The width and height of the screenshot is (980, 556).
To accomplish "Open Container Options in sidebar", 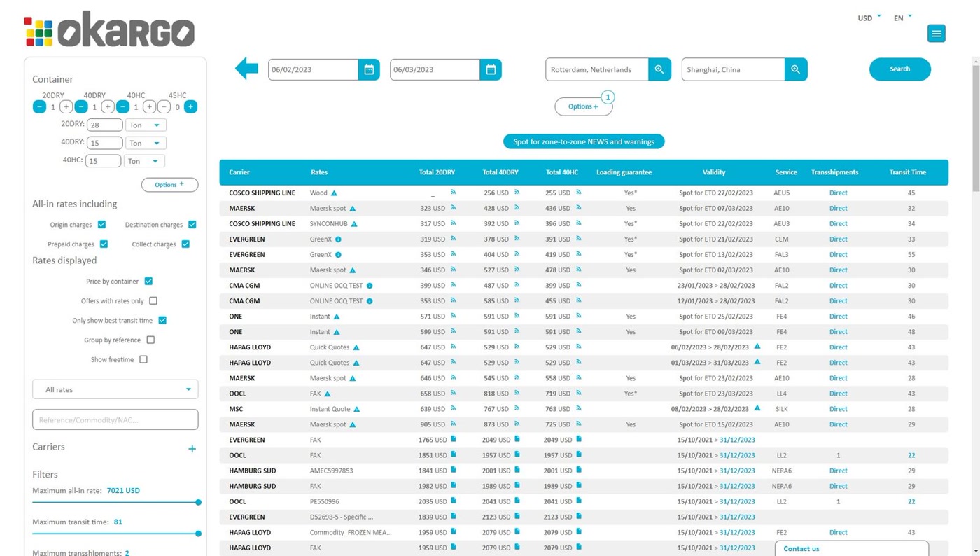I will pyautogui.click(x=169, y=185).
